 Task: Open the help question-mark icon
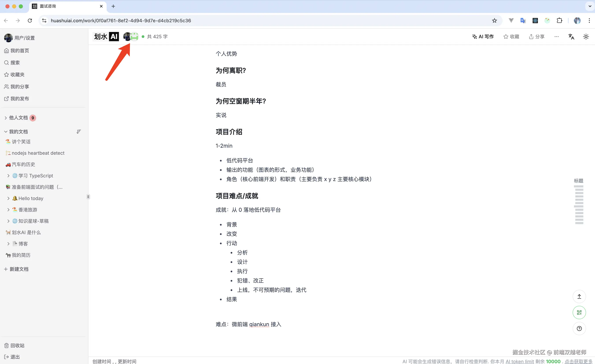click(x=579, y=328)
